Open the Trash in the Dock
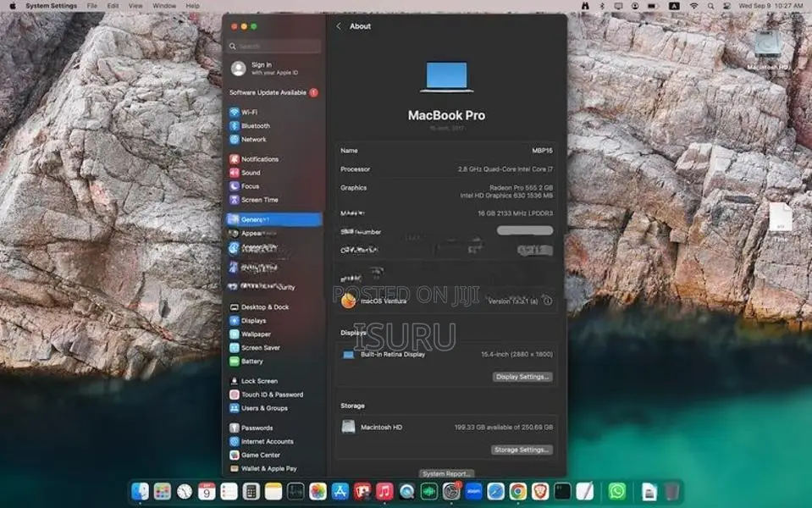 [x=671, y=491]
